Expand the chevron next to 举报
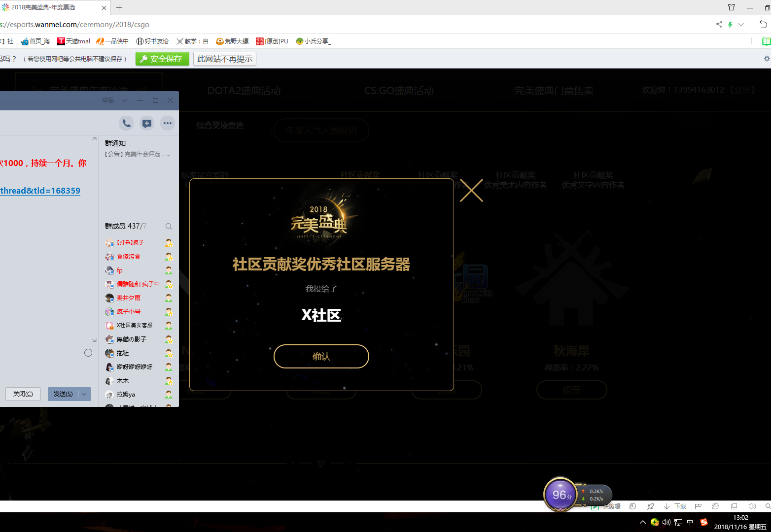The image size is (771, 532). point(124,100)
